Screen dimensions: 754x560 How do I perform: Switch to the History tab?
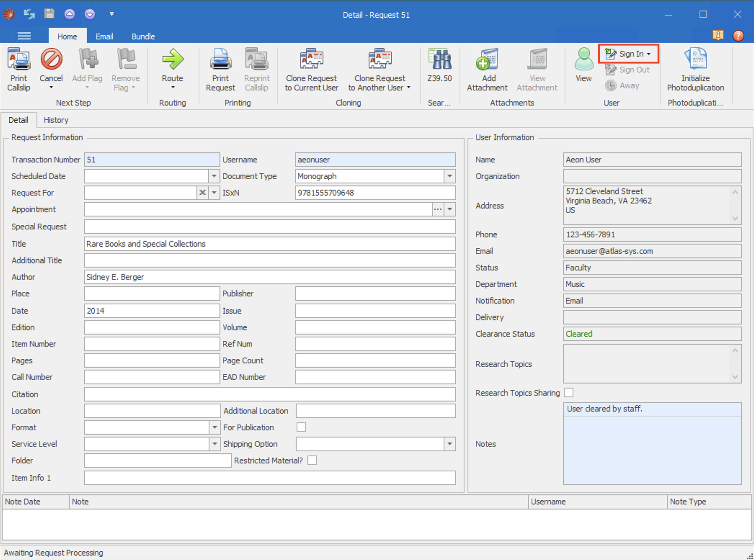56,120
